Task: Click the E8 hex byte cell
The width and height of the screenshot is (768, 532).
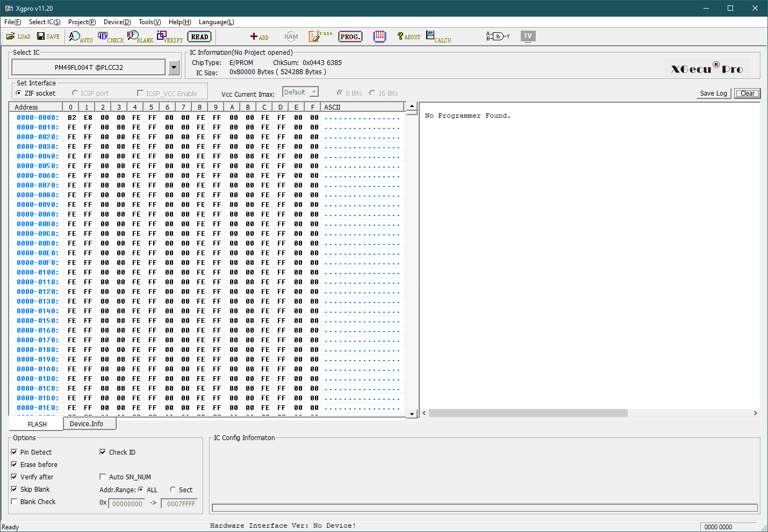Action: click(x=88, y=118)
